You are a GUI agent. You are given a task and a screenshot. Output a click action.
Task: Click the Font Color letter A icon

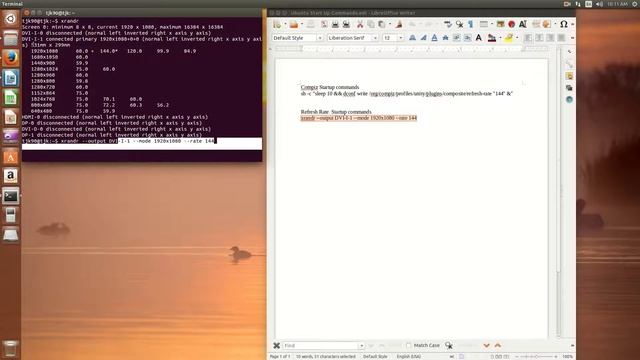[x=491, y=38]
